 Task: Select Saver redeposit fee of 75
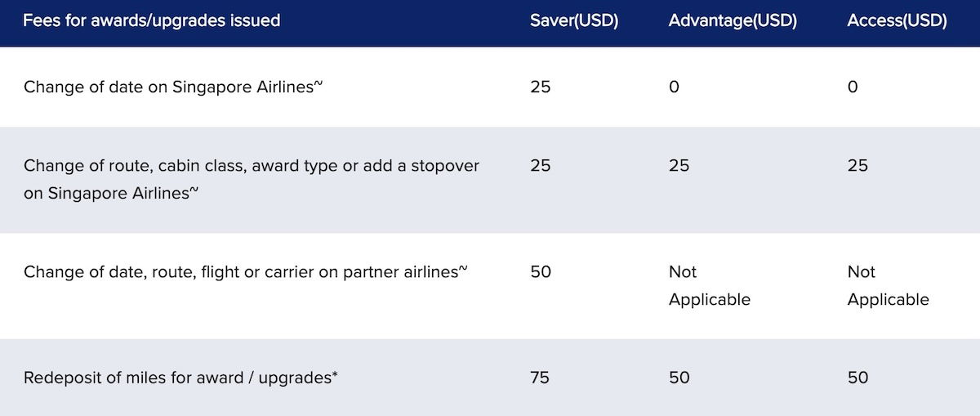[x=540, y=378]
